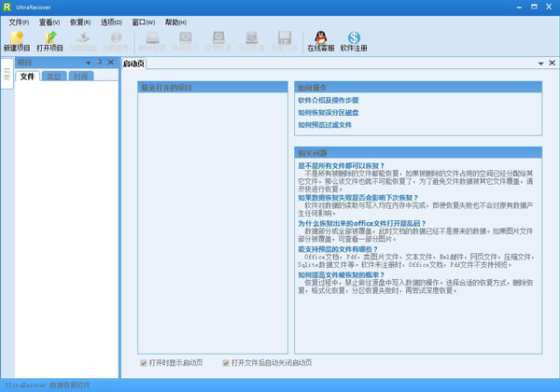The image size is (560, 392).
Task: Click question 能支持预览的文件有哪些？
Action: (x=338, y=249)
